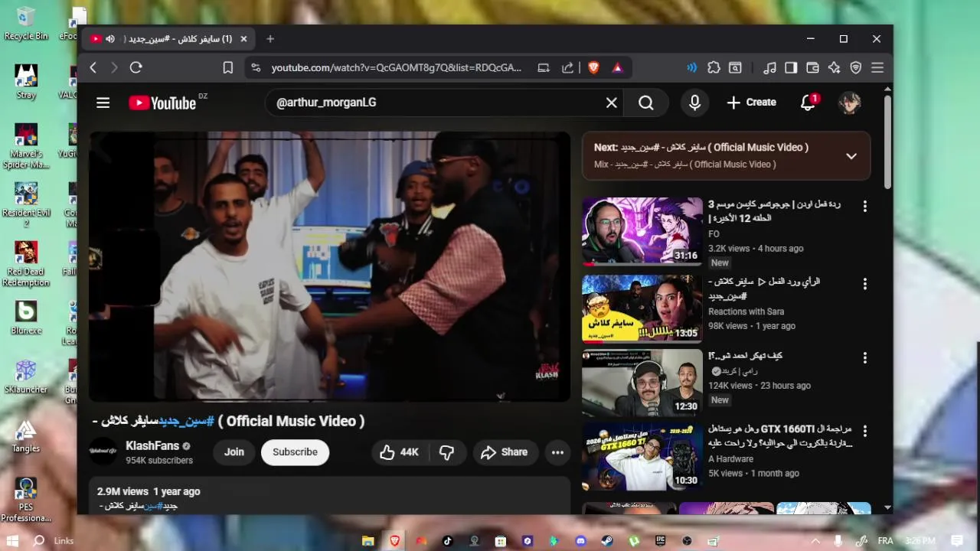Viewport: 980px width, 551px height.
Task: Open the Brave main menu
Action: [x=877, y=67]
